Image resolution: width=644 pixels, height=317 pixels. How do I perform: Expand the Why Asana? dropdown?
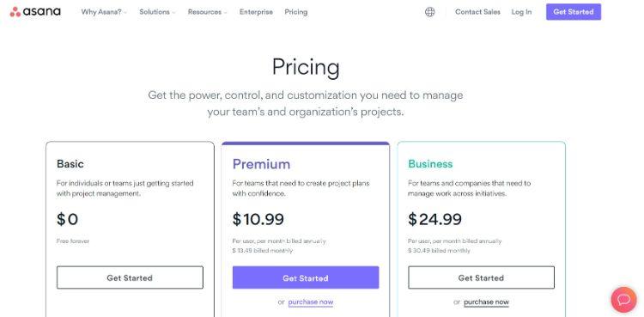[x=104, y=12]
